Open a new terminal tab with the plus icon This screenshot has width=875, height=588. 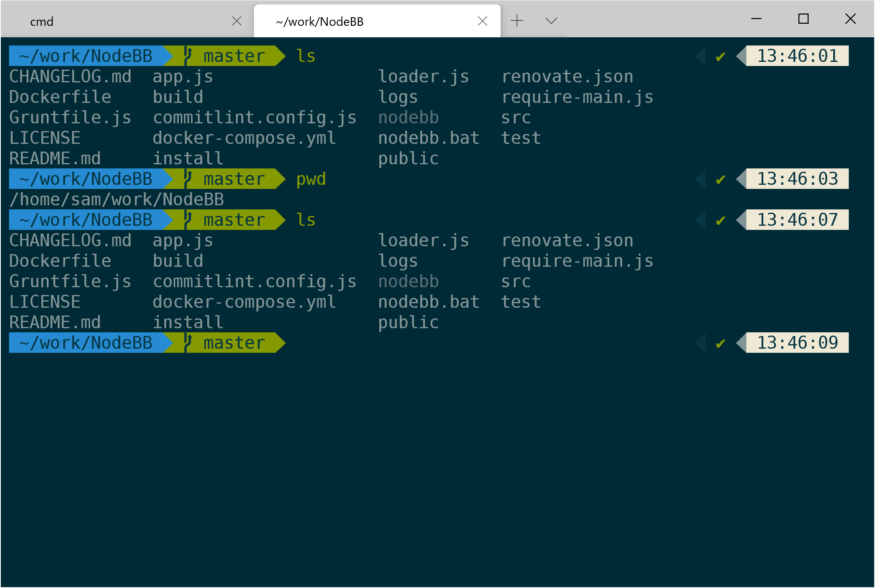pos(517,20)
